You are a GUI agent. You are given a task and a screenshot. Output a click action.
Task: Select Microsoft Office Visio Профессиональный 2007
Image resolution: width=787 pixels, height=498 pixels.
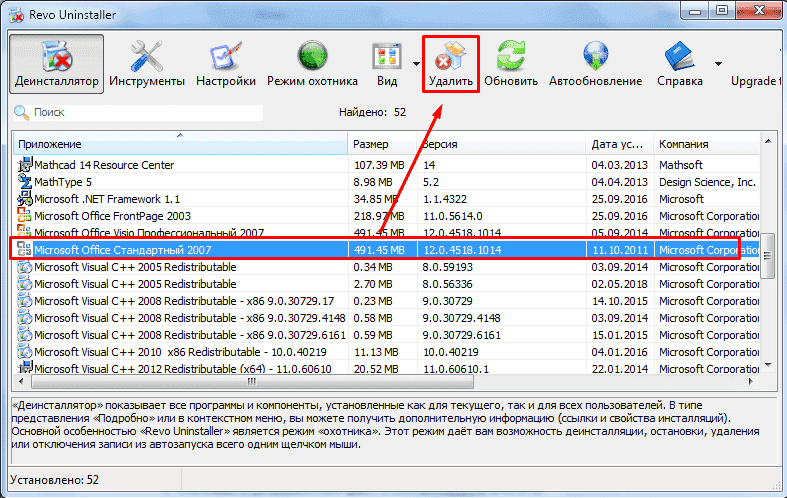386,232
